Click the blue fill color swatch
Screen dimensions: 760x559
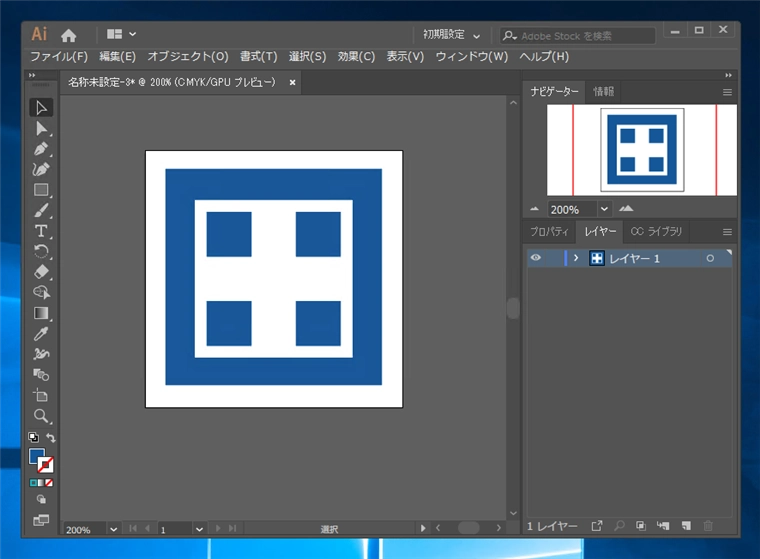[37, 456]
